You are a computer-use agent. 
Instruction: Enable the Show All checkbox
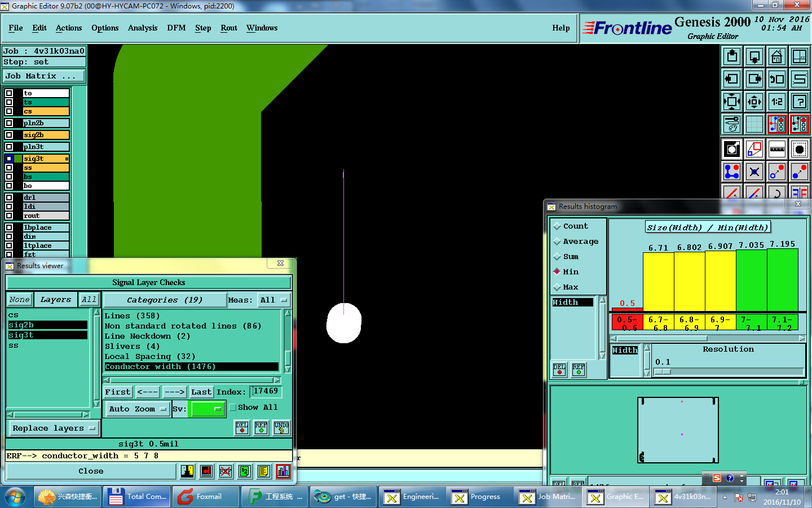click(233, 408)
